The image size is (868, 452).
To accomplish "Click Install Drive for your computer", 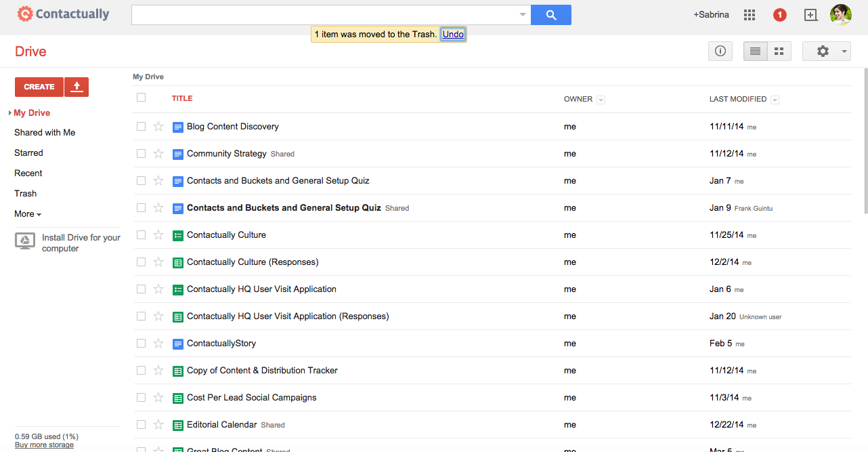I will coord(81,243).
